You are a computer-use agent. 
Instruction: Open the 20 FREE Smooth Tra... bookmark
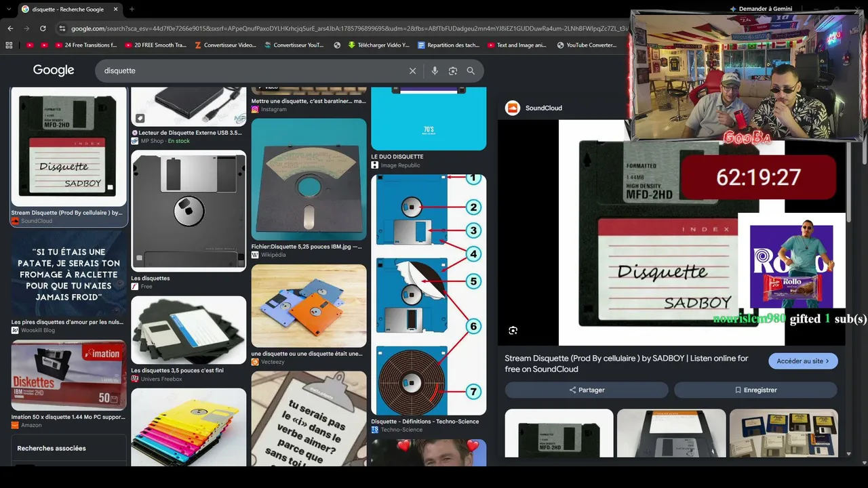point(155,45)
